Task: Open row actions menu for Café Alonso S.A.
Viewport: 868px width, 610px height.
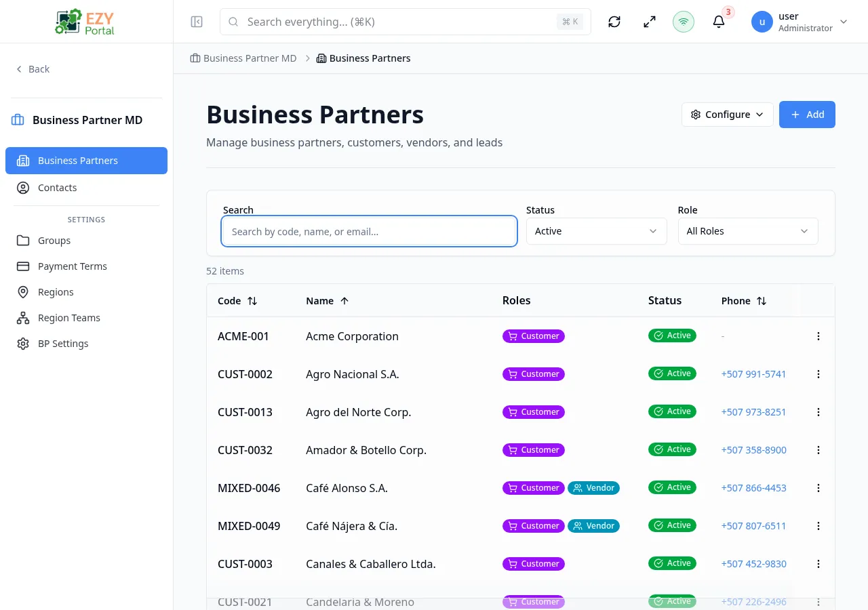Action: tap(818, 488)
